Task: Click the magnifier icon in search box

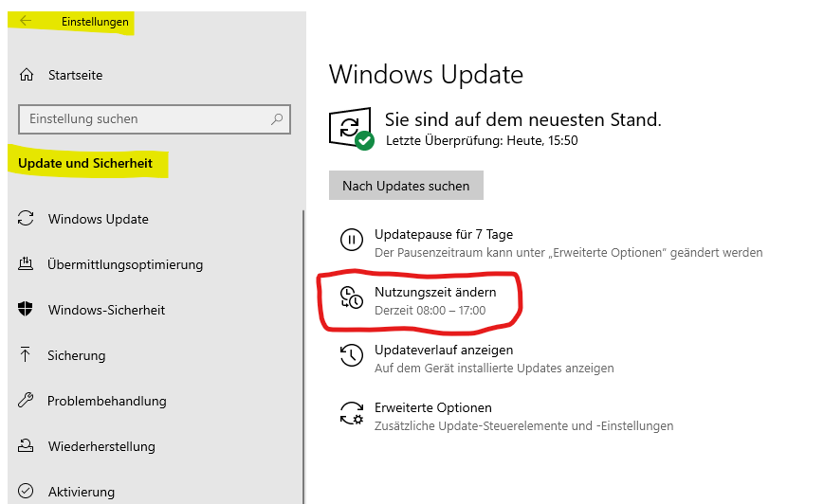Action: point(277,119)
